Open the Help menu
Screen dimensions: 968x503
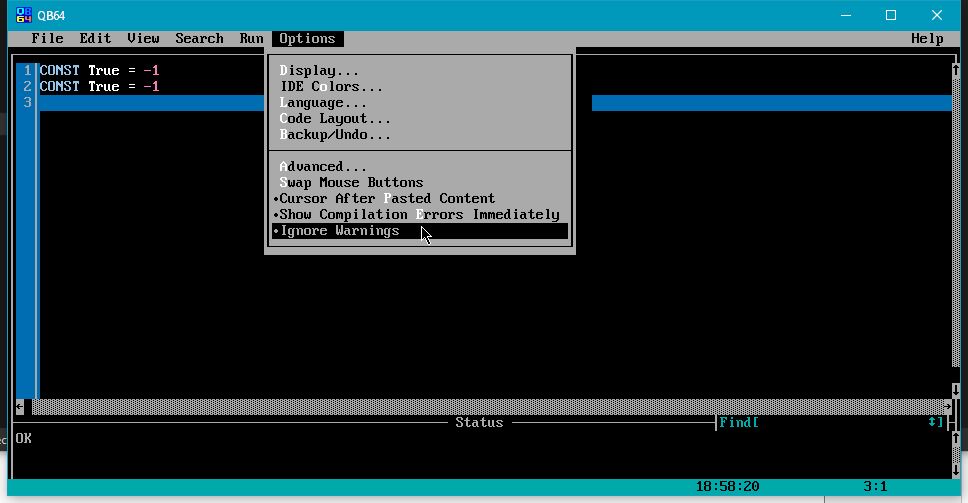(927, 39)
